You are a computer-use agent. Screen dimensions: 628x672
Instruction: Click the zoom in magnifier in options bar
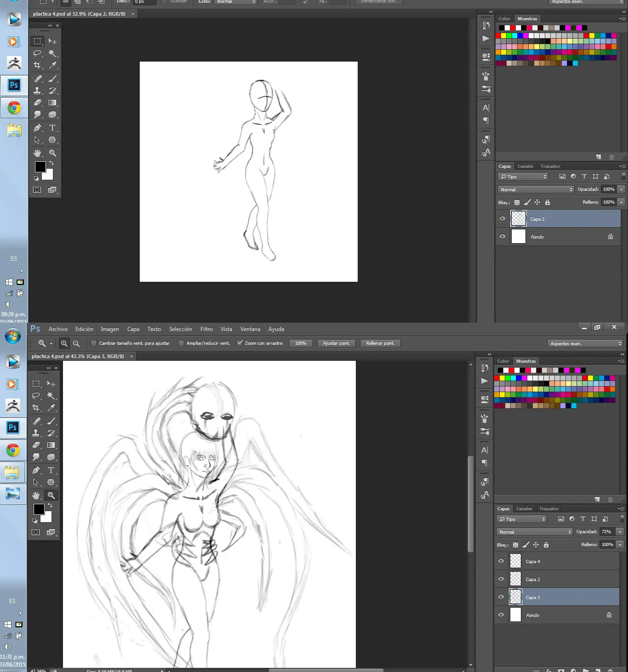pyautogui.click(x=64, y=343)
